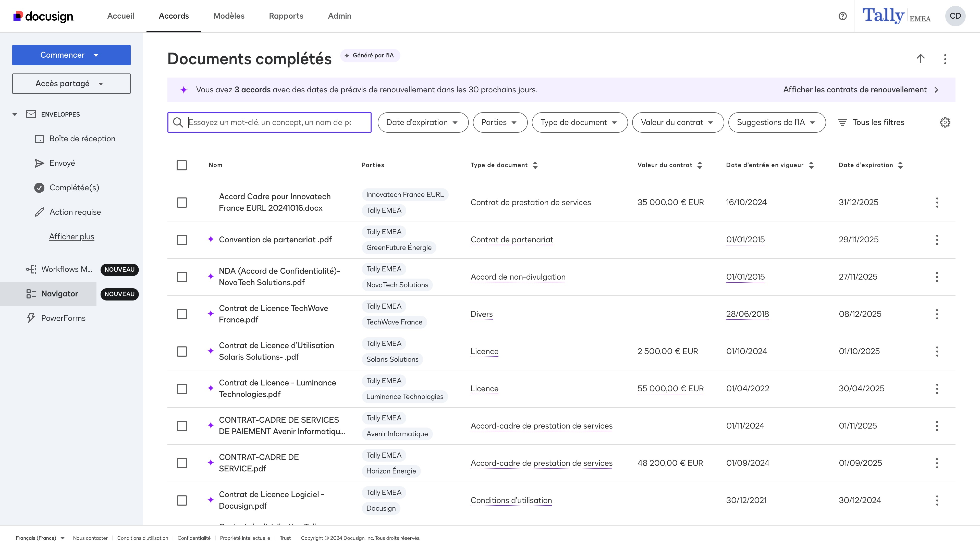Open the table settings gear icon
980x551 pixels.
coord(945,122)
